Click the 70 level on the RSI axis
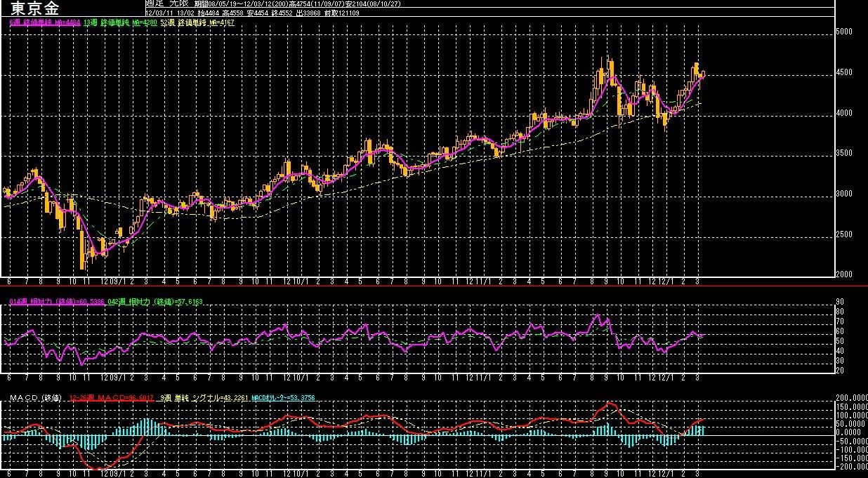This screenshot has height=478, width=868. click(839, 321)
